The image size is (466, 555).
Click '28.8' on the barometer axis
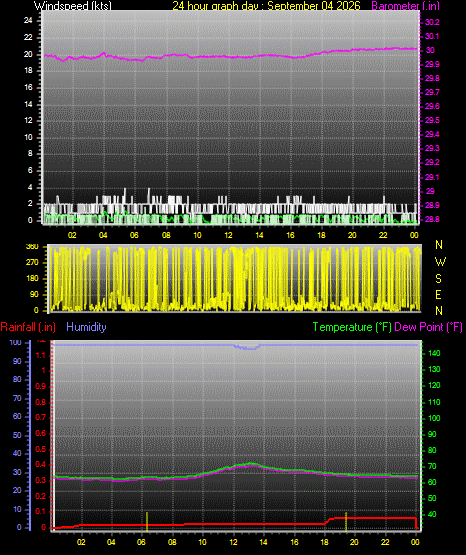point(432,219)
